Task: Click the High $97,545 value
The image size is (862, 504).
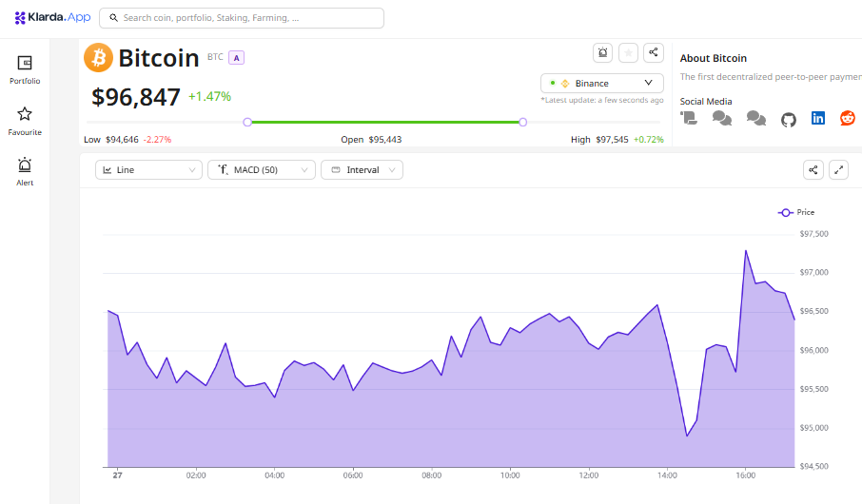Action: tap(612, 140)
